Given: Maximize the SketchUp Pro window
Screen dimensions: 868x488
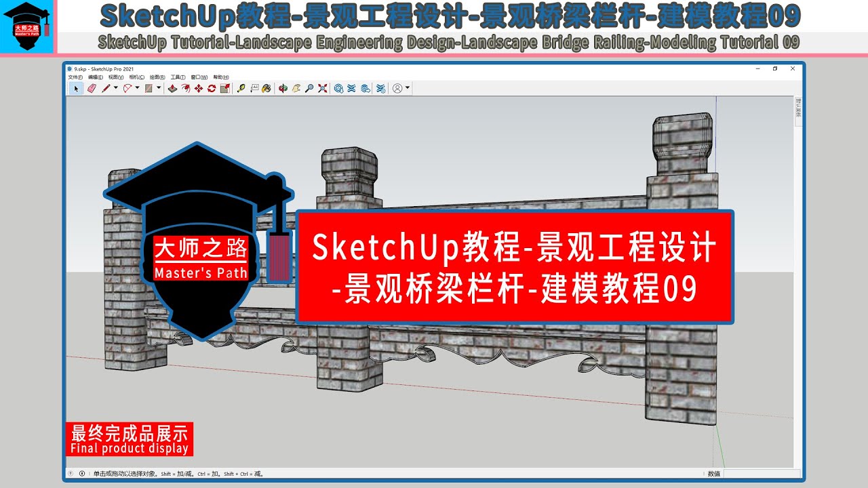Looking at the screenshot, I should [775, 69].
